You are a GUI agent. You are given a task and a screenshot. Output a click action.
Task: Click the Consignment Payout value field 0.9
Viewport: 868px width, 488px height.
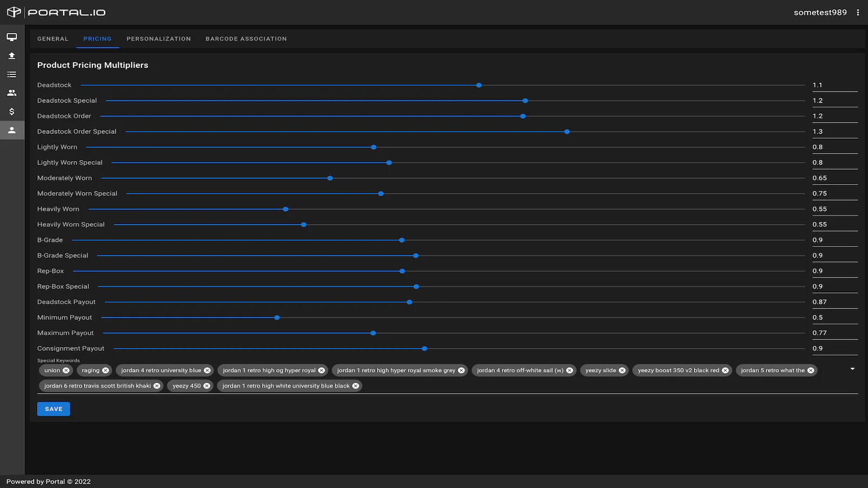(x=835, y=349)
